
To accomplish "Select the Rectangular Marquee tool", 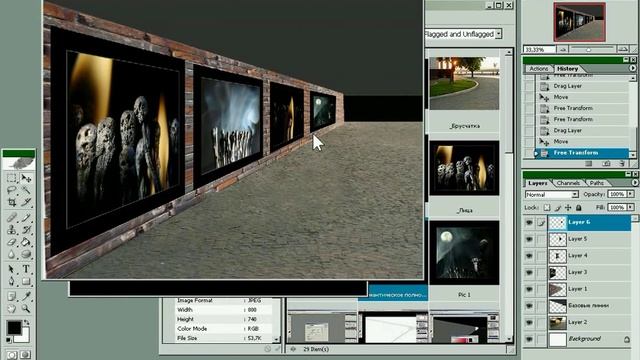I will (x=11, y=178).
